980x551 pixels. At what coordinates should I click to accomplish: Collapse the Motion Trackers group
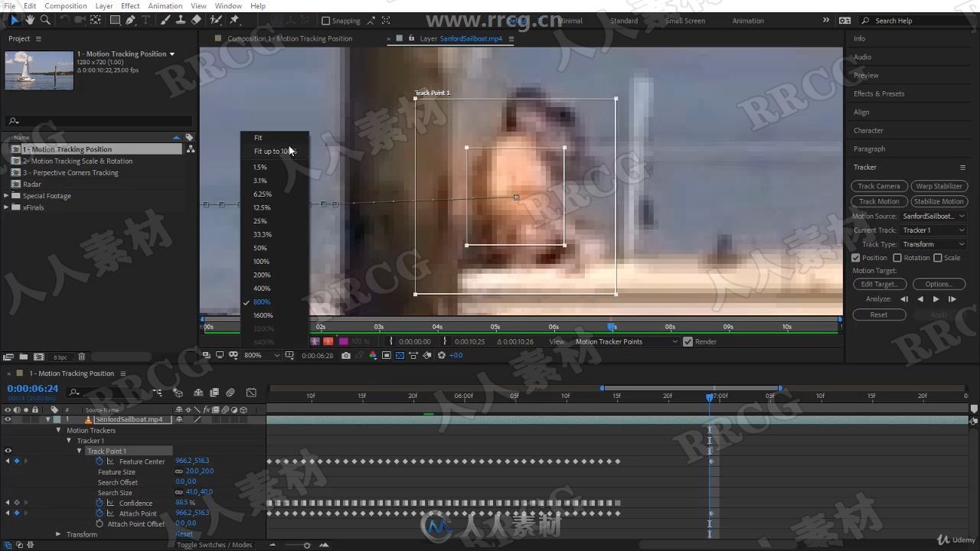58,430
